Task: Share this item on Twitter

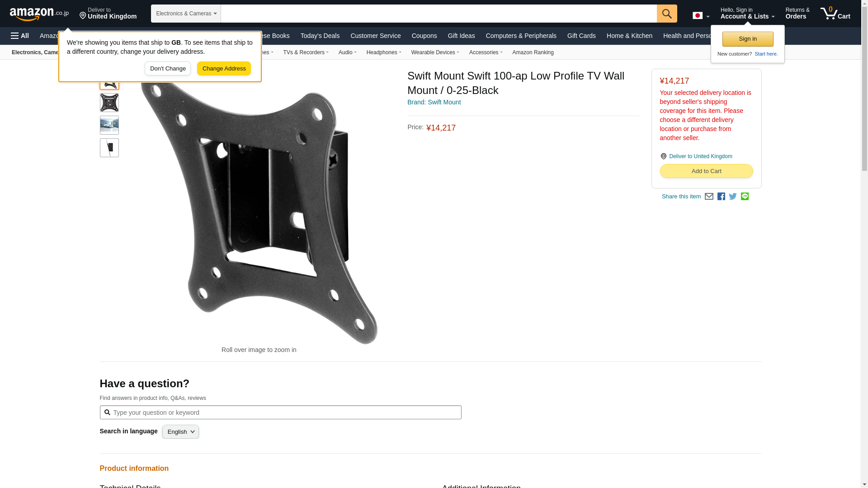Action: (733, 197)
